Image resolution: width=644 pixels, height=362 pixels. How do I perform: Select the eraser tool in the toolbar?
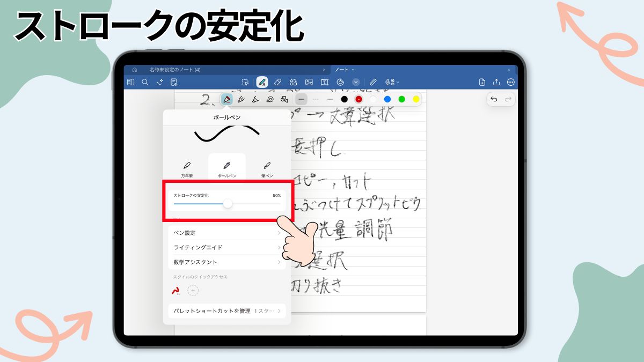[x=277, y=82]
